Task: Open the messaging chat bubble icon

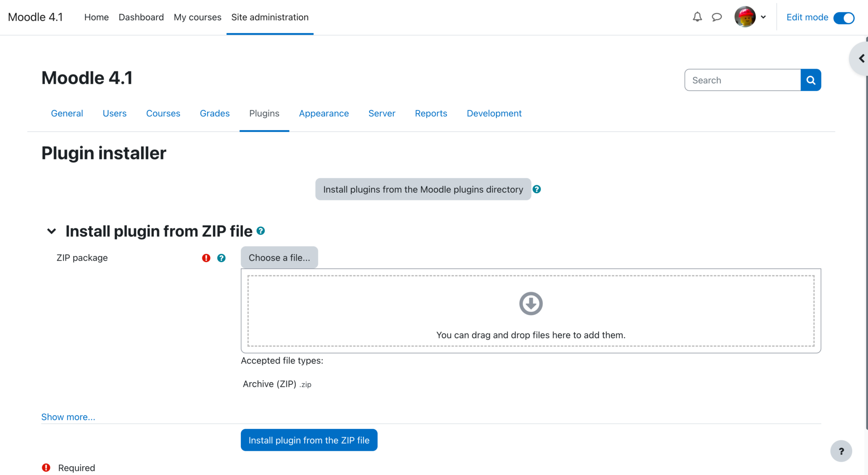Action: tap(717, 17)
